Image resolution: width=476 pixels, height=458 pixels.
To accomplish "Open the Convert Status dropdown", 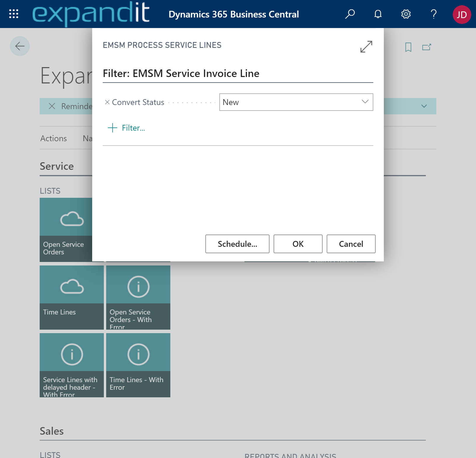I will 296,102.
